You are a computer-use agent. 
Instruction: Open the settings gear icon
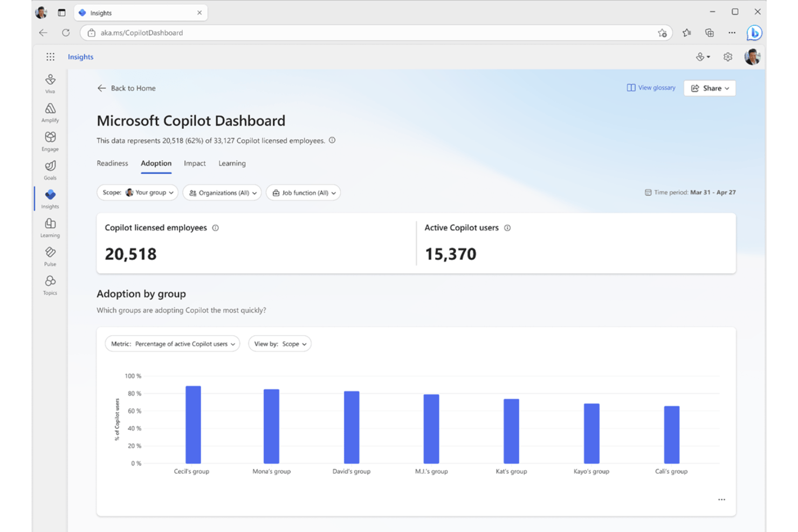pyautogui.click(x=728, y=57)
